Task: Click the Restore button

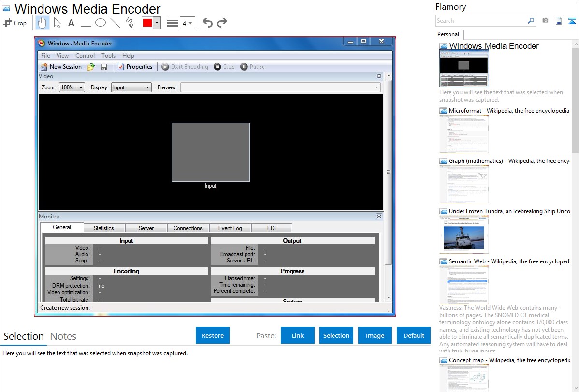Action: 213,335
